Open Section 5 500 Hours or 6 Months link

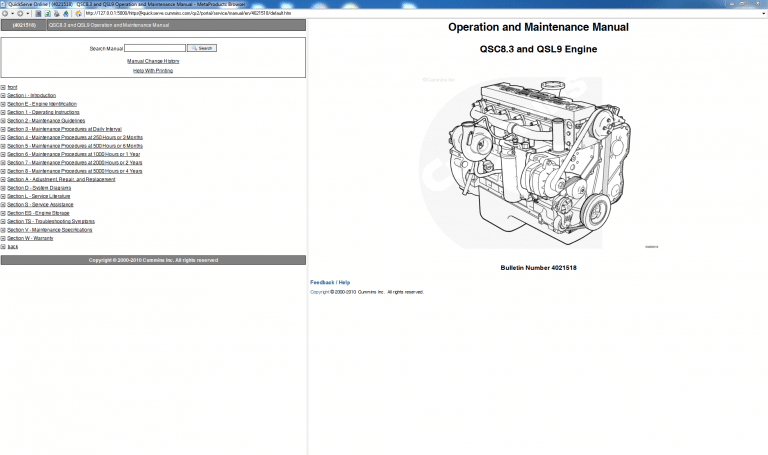(x=75, y=146)
